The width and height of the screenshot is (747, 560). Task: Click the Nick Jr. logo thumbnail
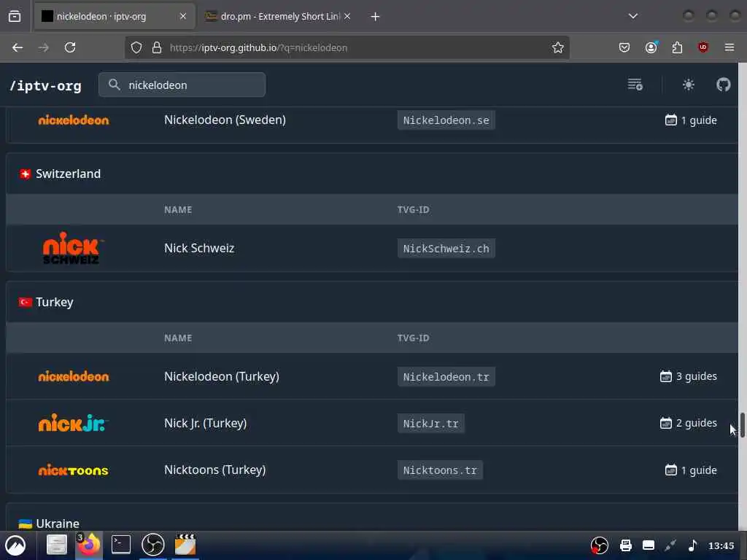pos(74,423)
